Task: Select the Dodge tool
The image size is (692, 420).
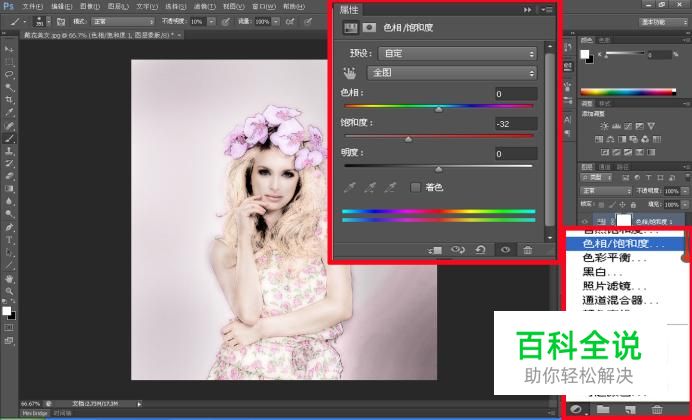Action: [x=9, y=214]
